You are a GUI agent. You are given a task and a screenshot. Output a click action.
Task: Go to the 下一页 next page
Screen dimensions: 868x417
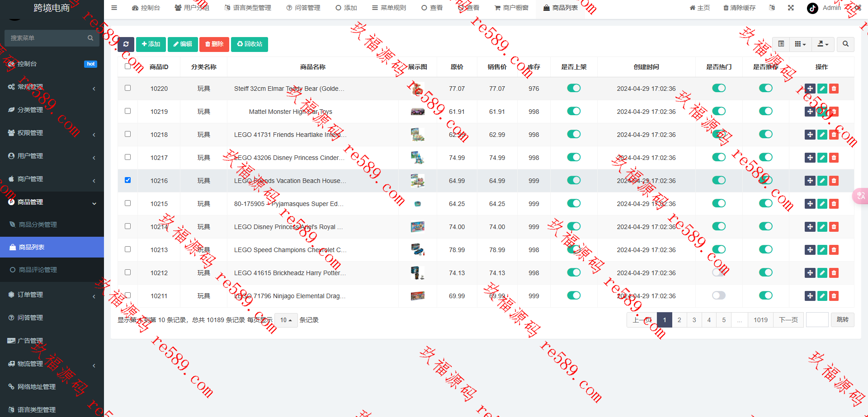click(x=788, y=320)
